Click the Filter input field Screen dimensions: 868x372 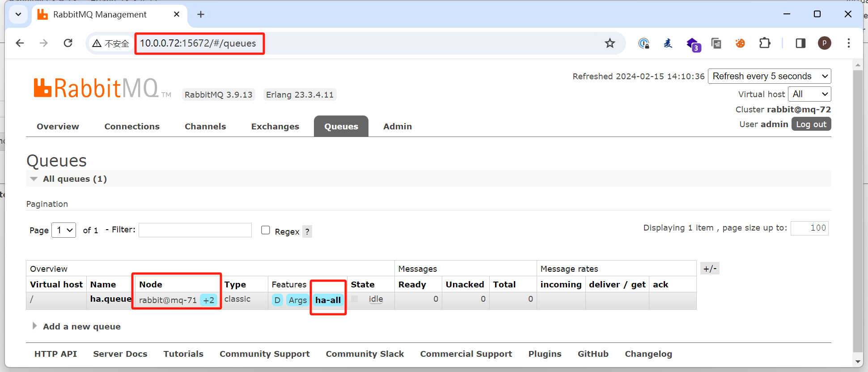[x=195, y=230]
